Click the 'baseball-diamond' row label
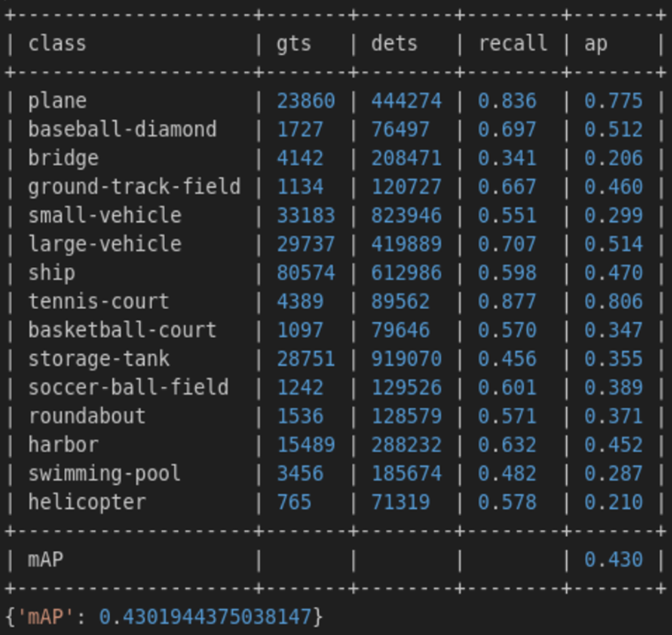Screen dimensions: 672x635 click(122, 129)
